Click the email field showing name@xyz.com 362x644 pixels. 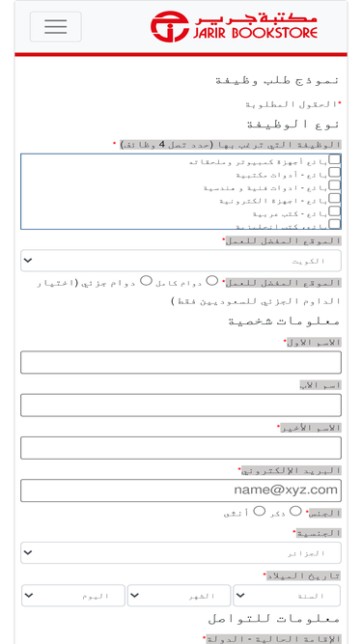(x=181, y=490)
